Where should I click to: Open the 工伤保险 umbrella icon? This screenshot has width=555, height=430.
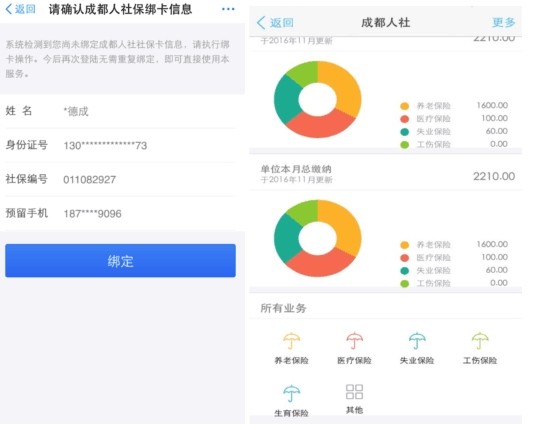(x=480, y=341)
